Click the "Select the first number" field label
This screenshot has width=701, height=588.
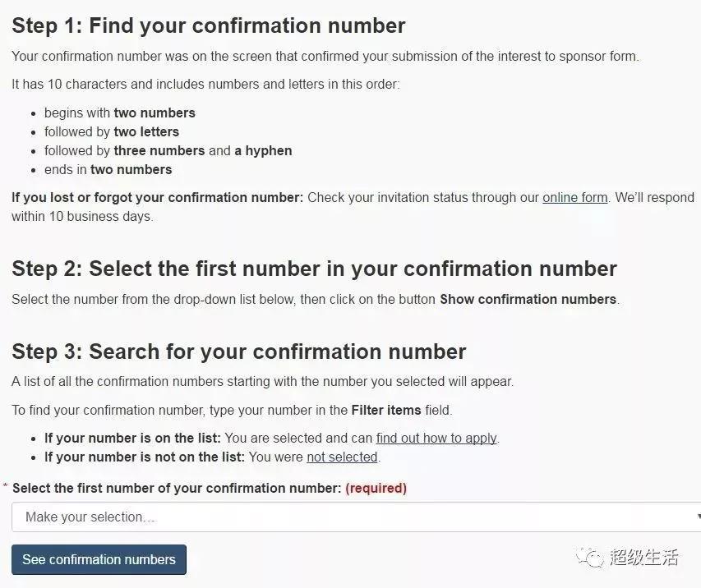tap(177, 488)
